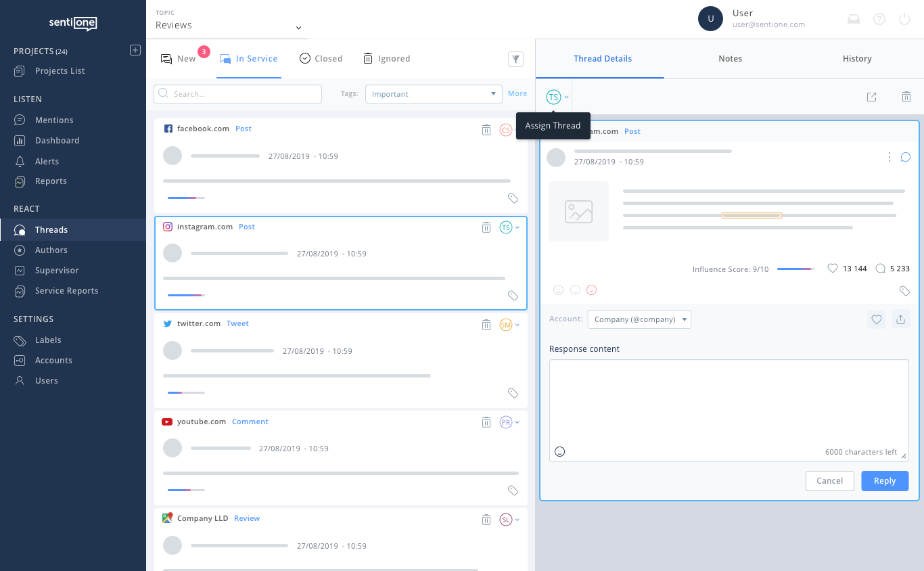
Task: Open the thread in a new window
Action: 871,97
